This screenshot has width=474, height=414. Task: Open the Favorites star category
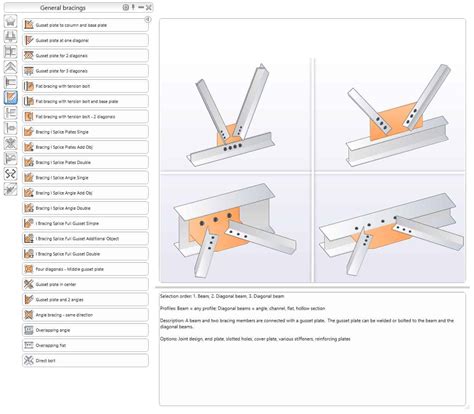coord(10,21)
